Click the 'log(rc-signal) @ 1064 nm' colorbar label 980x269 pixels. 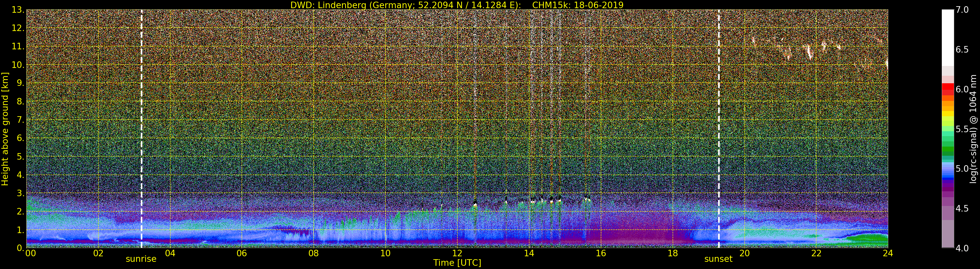pos(974,129)
